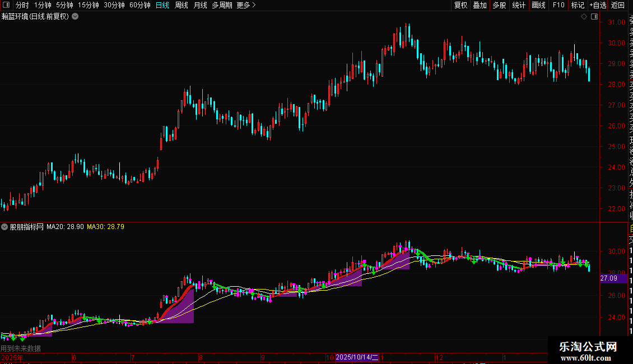The height and width of the screenshot is (364, 633).
Task: Toggle the right side panel icon
Action: (x=594, y=17)
